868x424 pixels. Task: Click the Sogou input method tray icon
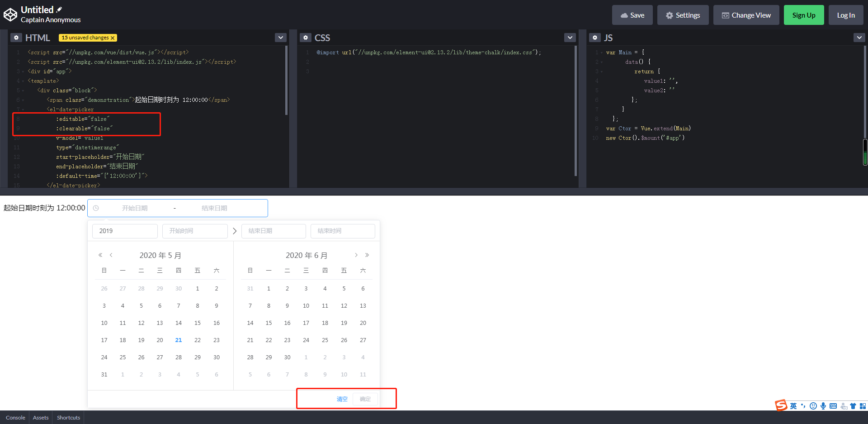pyautogui.click(x=781, y=405)
